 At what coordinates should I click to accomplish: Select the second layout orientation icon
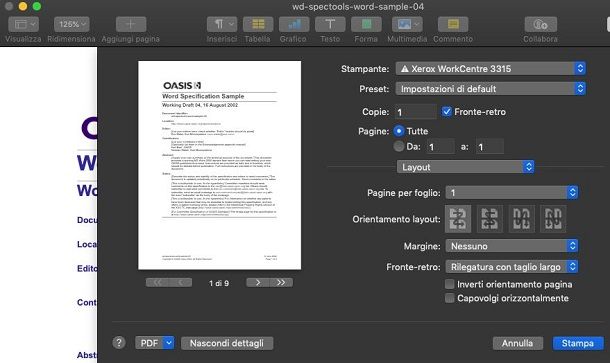[x=489, y=219]
